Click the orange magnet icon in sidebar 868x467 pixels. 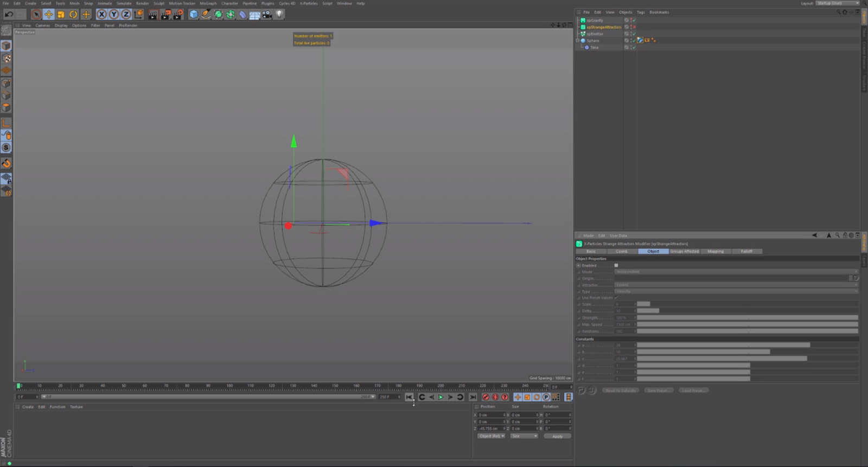[6, 163]
